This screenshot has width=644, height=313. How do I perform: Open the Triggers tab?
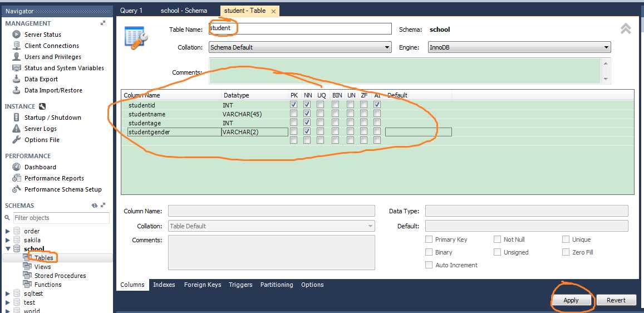click(240, 285)
